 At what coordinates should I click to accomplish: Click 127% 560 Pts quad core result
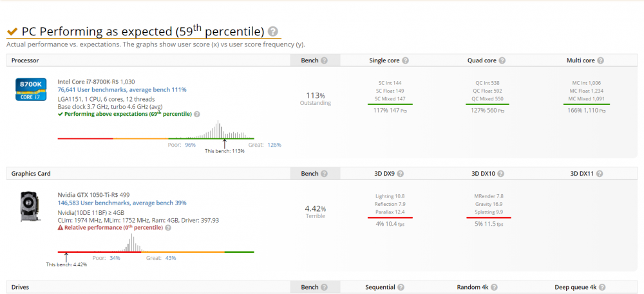click(487, 110)
